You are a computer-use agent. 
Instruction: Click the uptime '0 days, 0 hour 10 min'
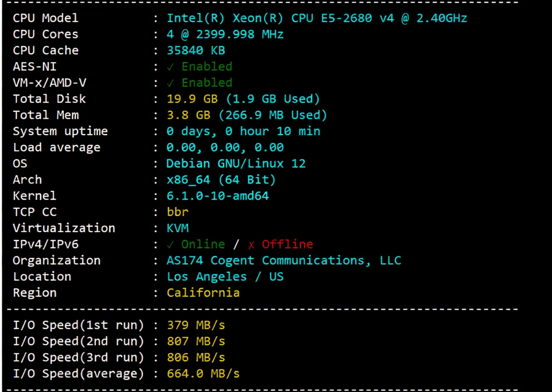click(243, 132)
